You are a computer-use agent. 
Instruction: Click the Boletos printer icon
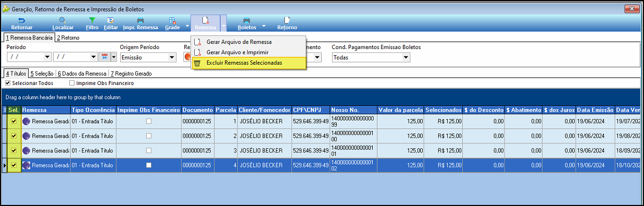(x=247, y=20)
